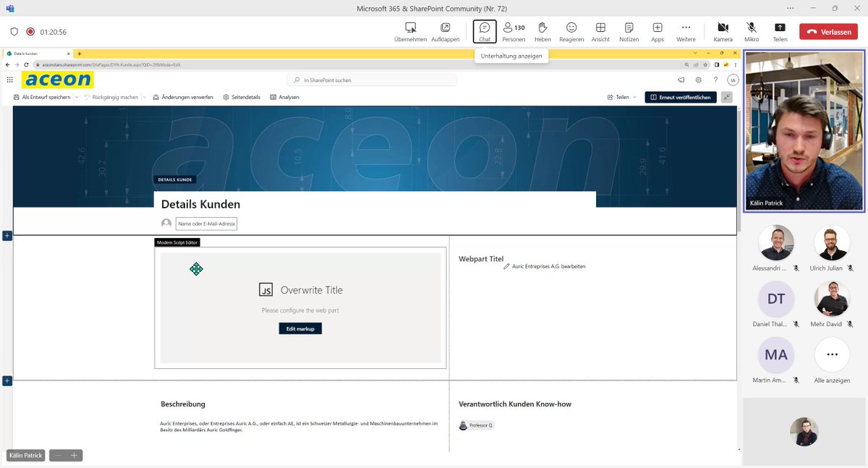The height and width of the screenshot is (468, 868).
Task: Click Kälin Patrick video tile
Action: [x=804, y=132]
